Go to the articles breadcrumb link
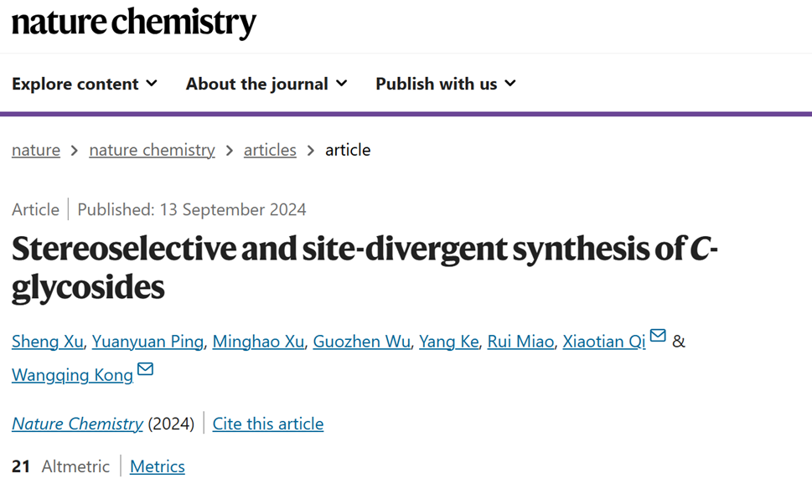 coord(270,150)
